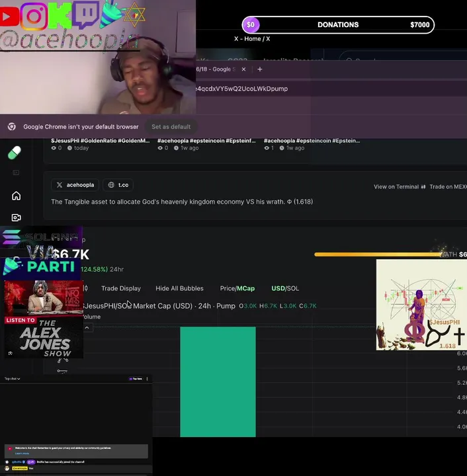Screen dimensions: 467x476
Task: Open the '#acehoopla #epsteincoin #Epsteinf...' video with 0 views
Action: click(206, 141)
